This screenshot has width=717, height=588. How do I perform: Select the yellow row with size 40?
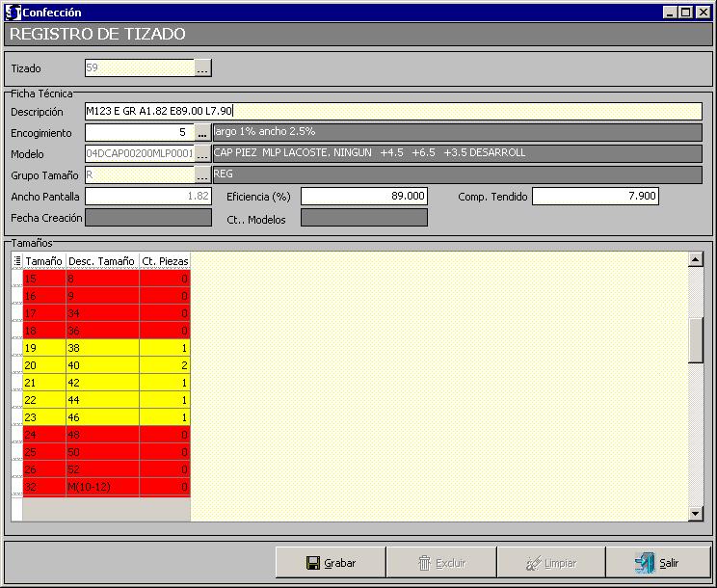102,365
